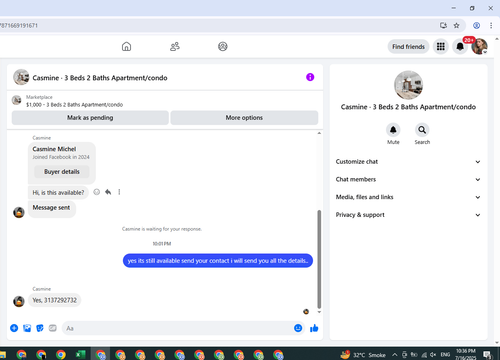500x360 pixels.
Task: Open Chrome profile icon
Action: coord(477,25)
